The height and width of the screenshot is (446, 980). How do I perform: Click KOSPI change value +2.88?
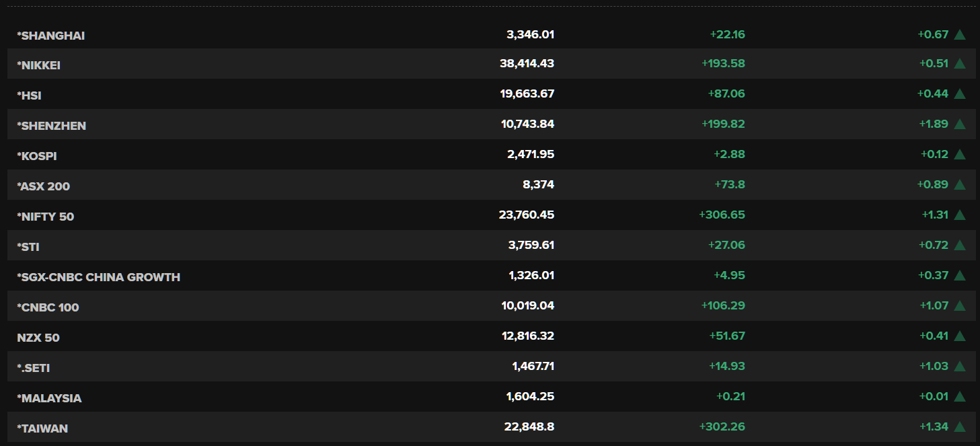(x=730, y=154)
